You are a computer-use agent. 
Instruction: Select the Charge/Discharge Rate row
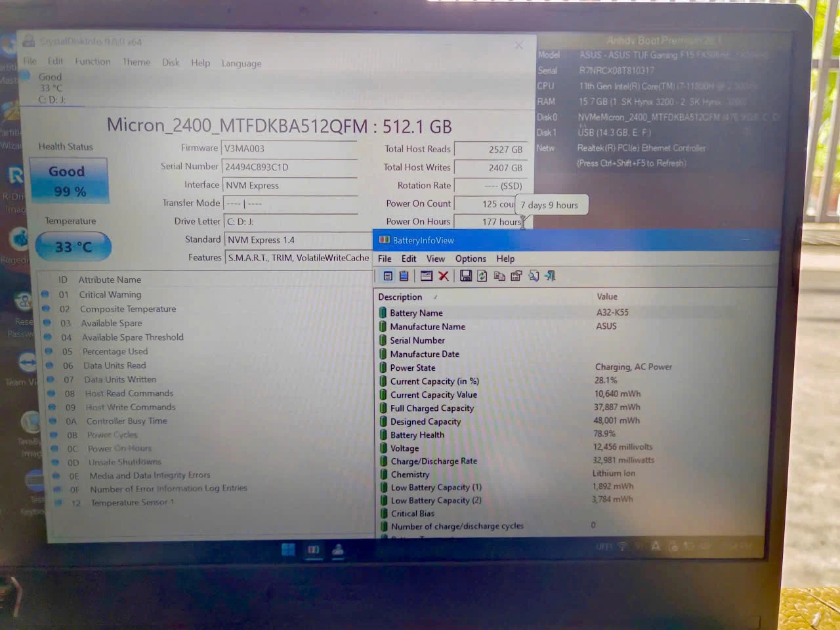click(x=576, y=461)
